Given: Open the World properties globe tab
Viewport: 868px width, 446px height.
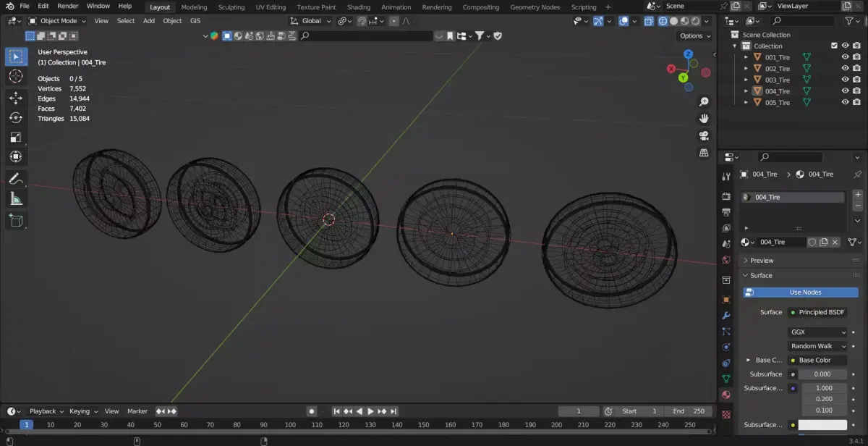Looking at the screenshot, I should [x=726, y=260].
